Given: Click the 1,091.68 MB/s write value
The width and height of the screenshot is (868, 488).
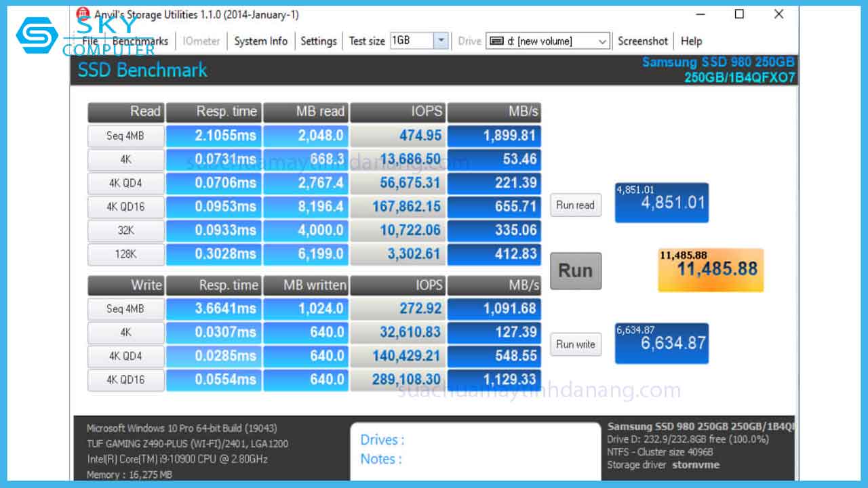Looking at the screenshot, I should pyautogui.click(x=494, y=308).
